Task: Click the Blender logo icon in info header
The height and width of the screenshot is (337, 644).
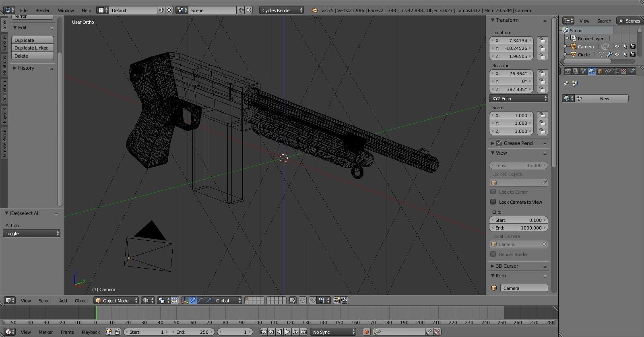Action: (314, 10)
